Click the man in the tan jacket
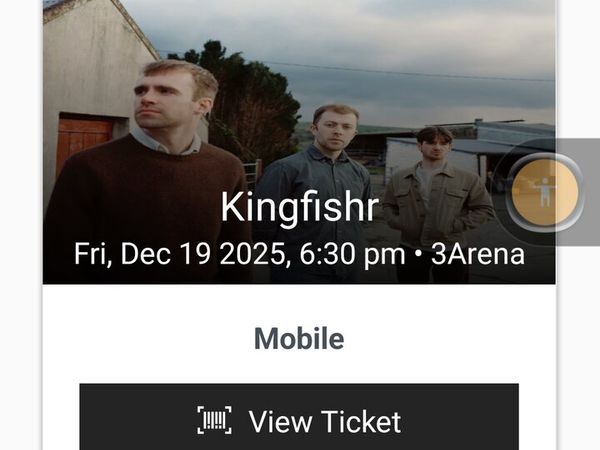 point(436,191)
